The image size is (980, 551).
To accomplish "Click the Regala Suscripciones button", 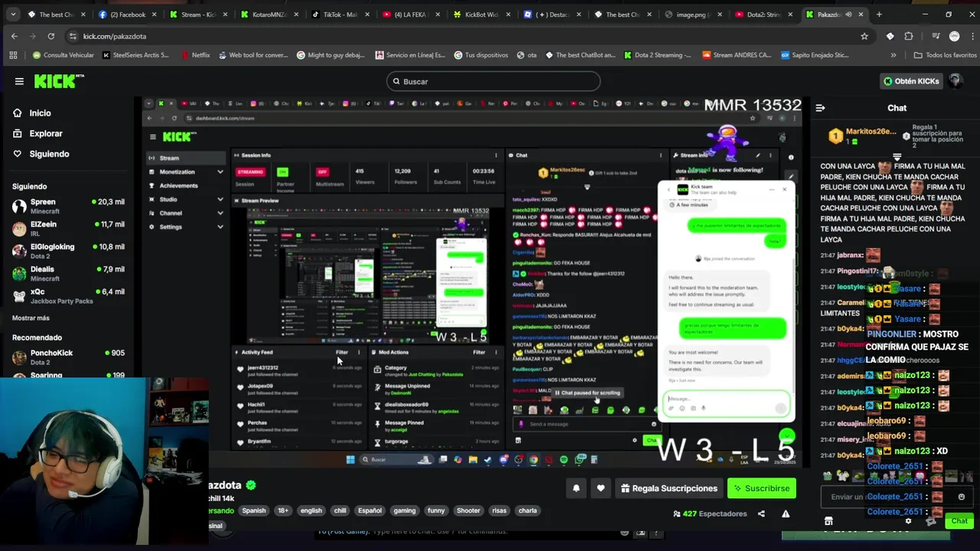I will (670, 488).
